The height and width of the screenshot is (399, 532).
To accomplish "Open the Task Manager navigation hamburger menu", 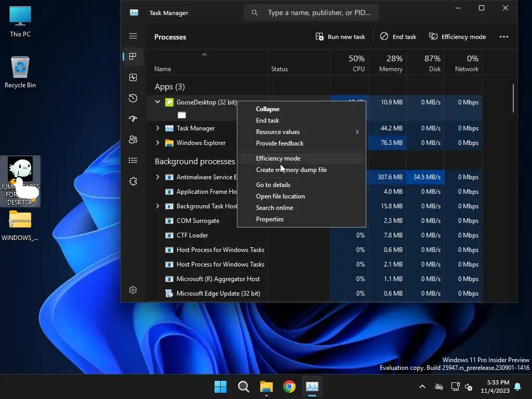I will [133, 36].
